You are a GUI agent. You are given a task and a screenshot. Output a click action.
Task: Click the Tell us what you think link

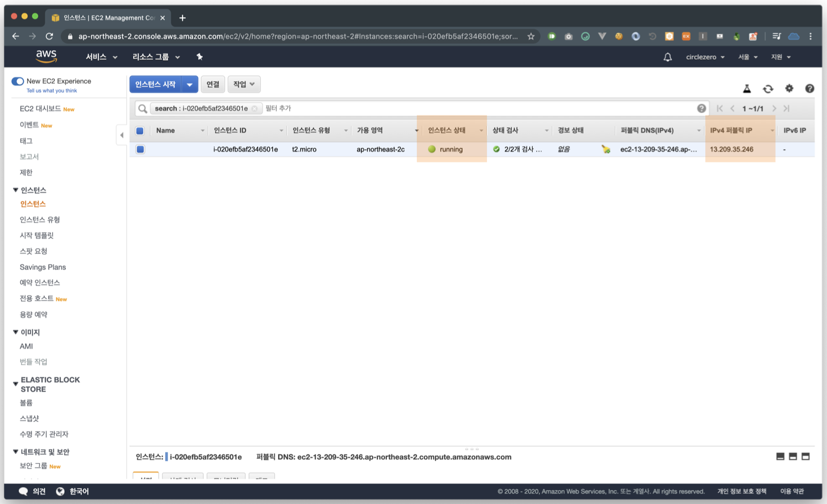click(x=51, y=91)
